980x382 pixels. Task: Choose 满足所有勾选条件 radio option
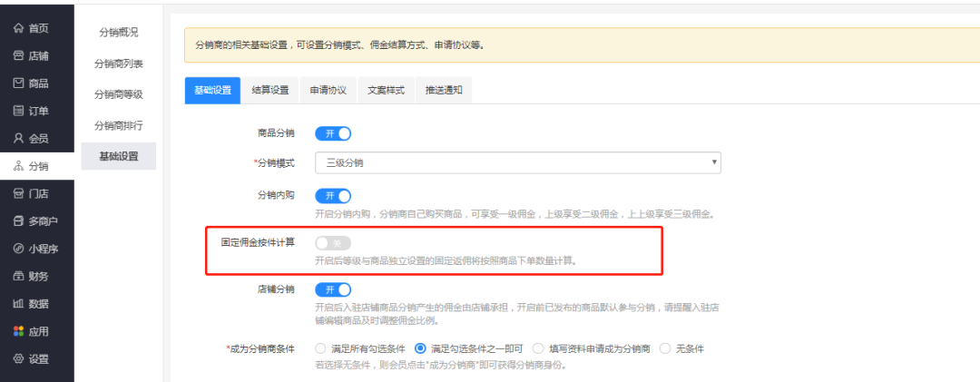[x=320, y=348]
